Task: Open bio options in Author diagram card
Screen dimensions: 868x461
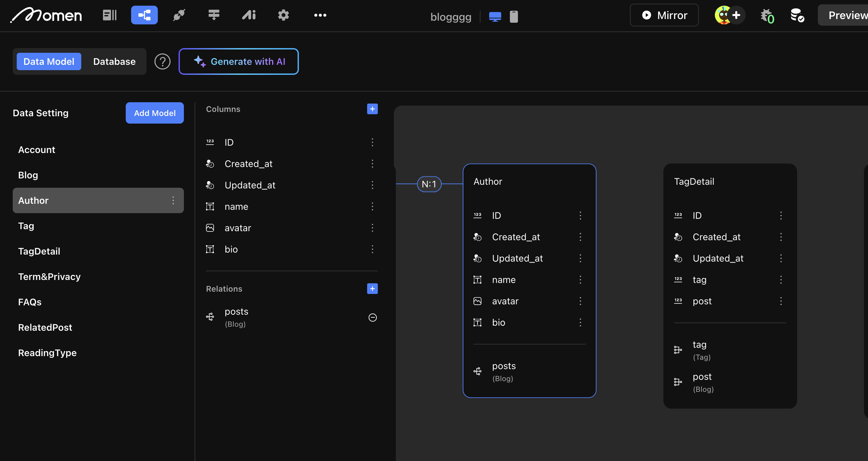Action: pos(580,323)
